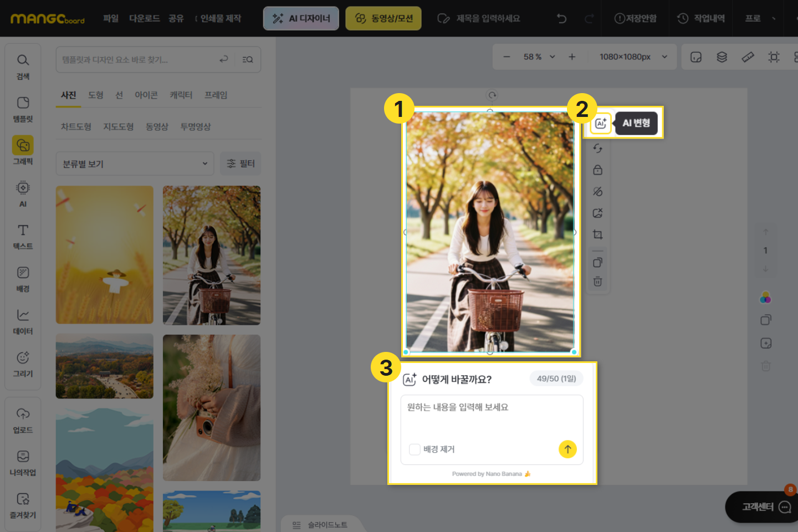Click the AI 디자이너 button
Viewport: 798px width, 532px height.
[301, 18]
